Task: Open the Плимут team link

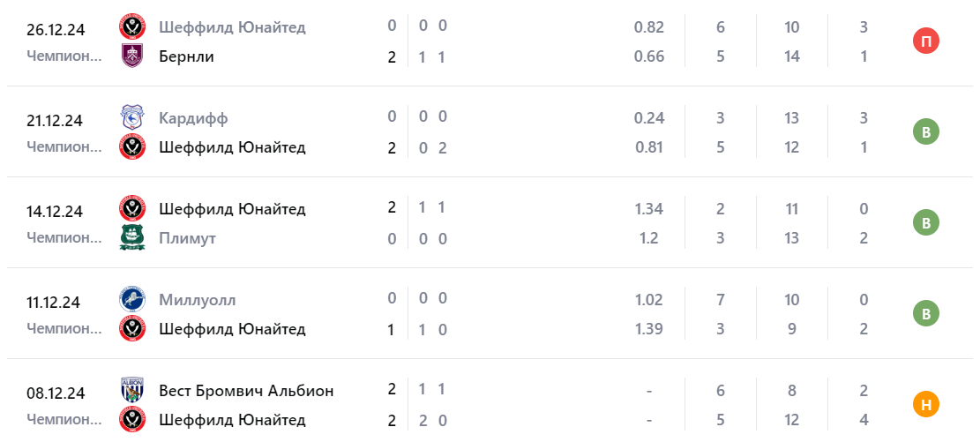Action: pos(188,238)
